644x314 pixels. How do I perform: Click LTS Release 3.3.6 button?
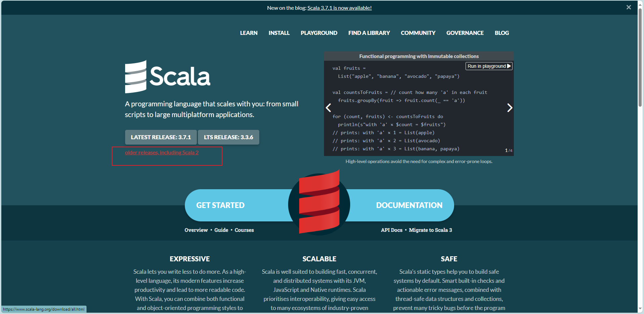[228, 137]
